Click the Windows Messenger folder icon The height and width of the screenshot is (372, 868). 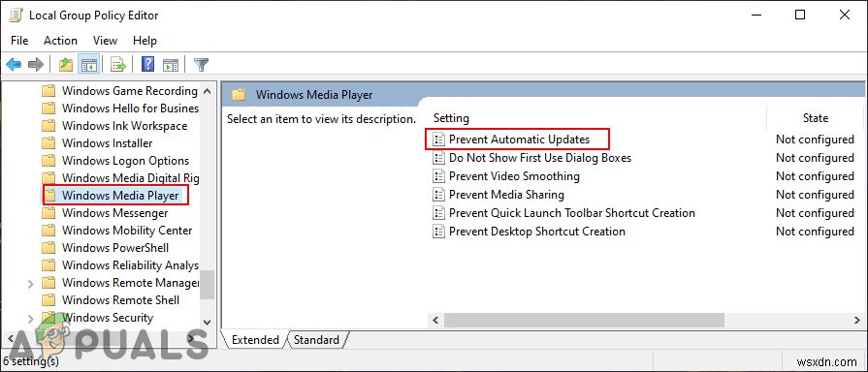pos(49,213)
